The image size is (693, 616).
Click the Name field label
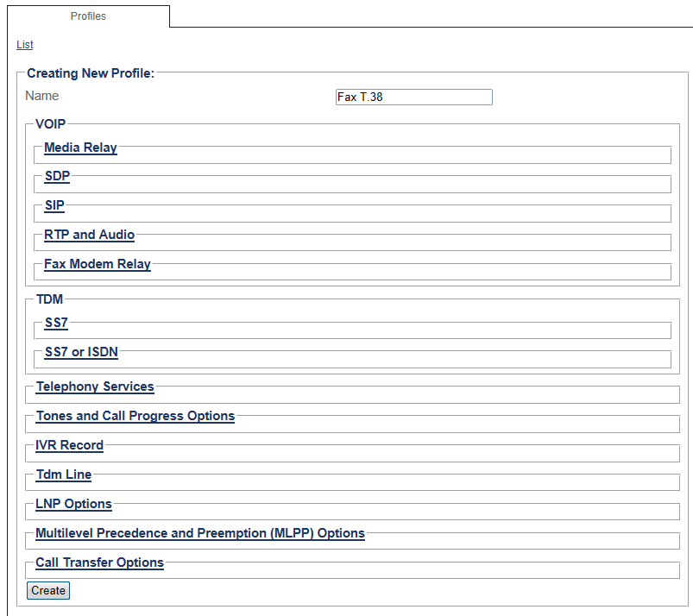click(42, 96)
